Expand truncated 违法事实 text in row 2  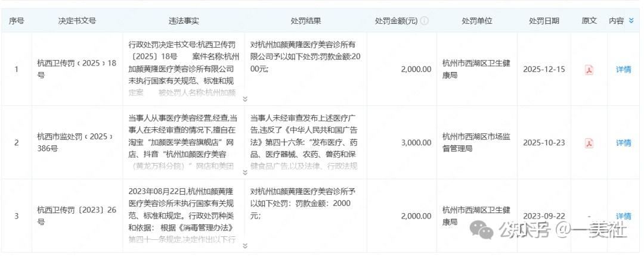pyautogui.click(x=245, y=172)
